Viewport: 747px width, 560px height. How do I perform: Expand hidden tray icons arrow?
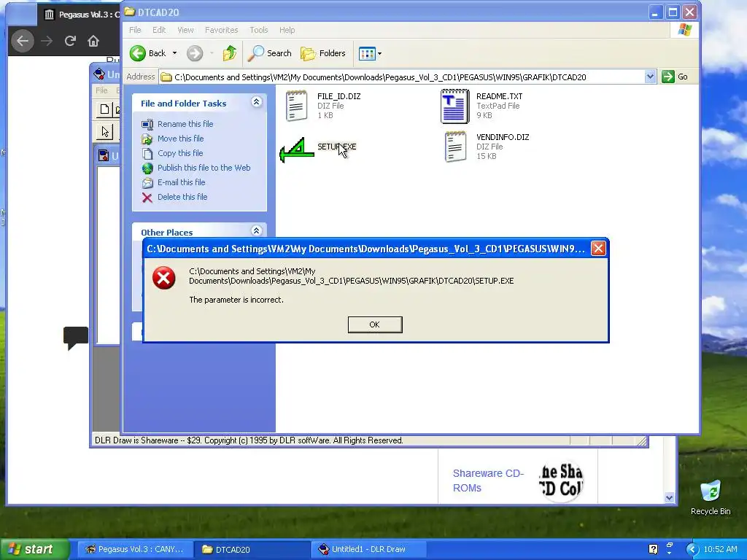[x=692, y=550]
